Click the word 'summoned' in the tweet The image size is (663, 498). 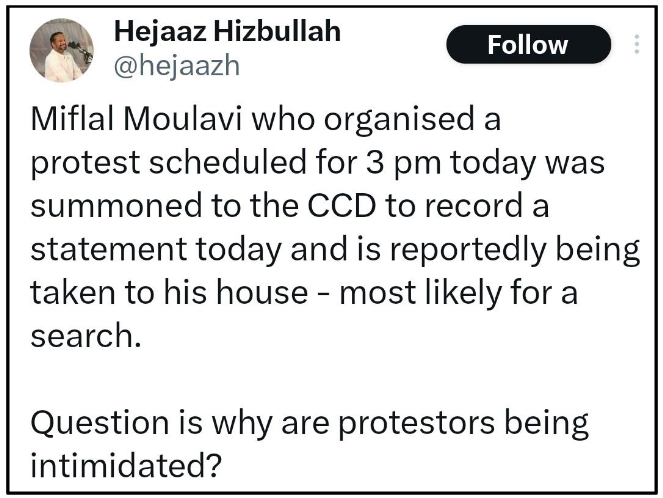(x=116, y=205)
